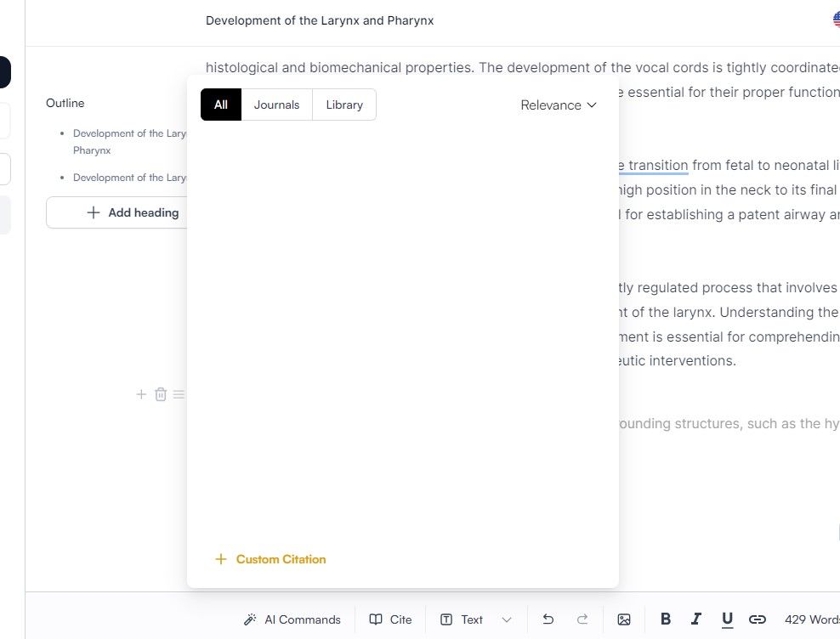Open AI Commands from the bottom toolbar
Screen dimensions: 840x639
coord(292,619)
